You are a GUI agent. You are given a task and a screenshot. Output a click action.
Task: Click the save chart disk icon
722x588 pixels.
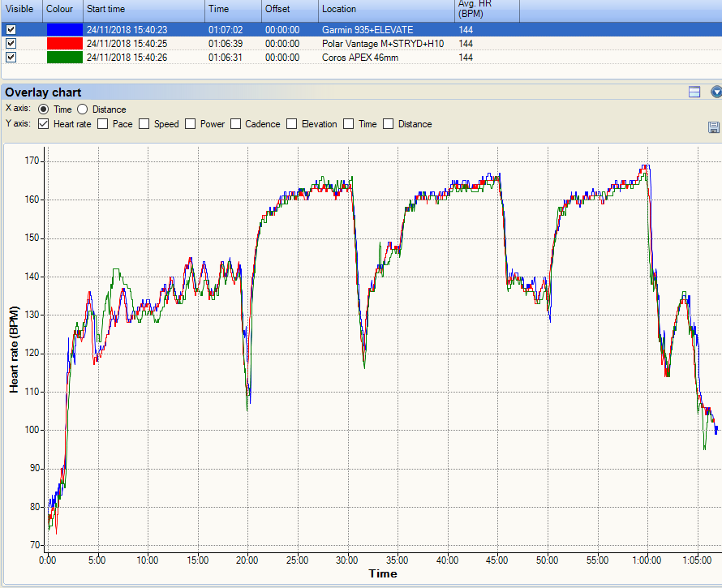click(x=714, y=127)
